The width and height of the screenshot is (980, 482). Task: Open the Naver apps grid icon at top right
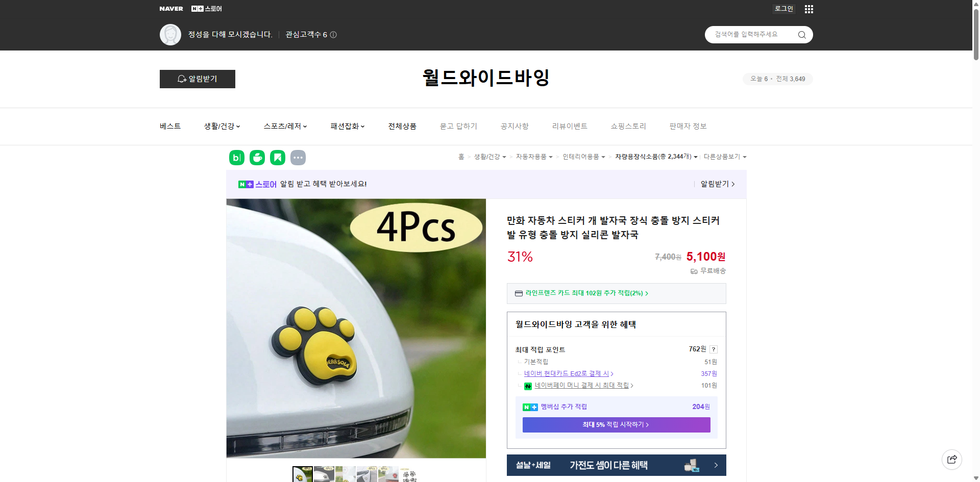click(808, 9)
